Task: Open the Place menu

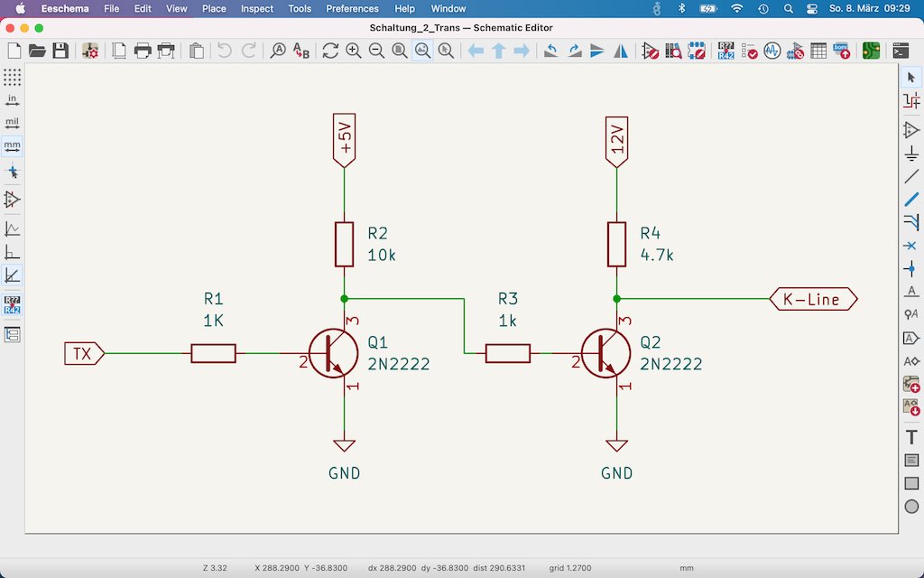Action: (214, 8)
